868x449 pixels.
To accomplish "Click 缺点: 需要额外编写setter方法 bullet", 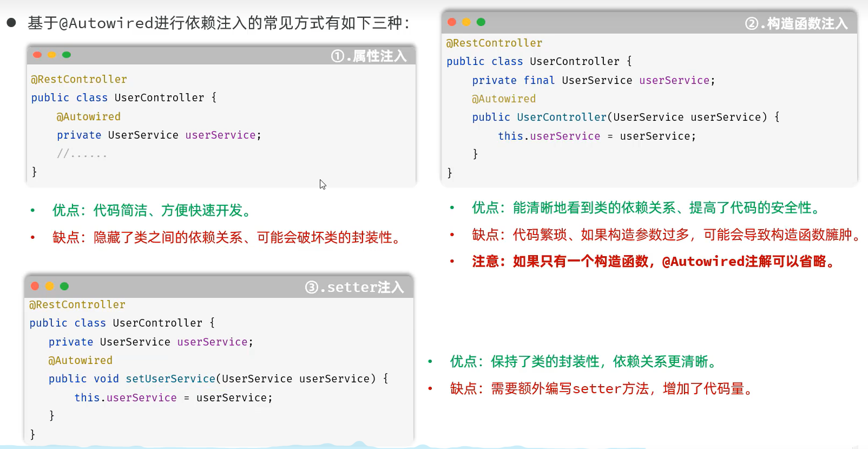I will 602,388.
